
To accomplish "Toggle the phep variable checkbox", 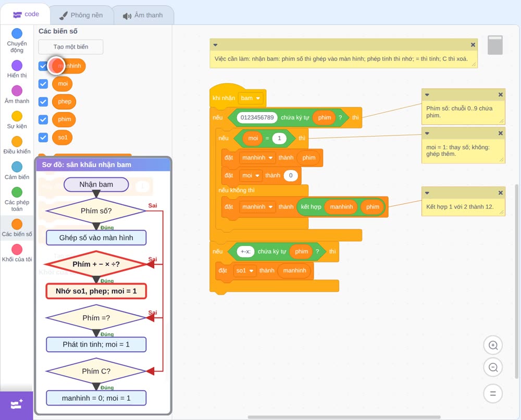I will 43,102.
